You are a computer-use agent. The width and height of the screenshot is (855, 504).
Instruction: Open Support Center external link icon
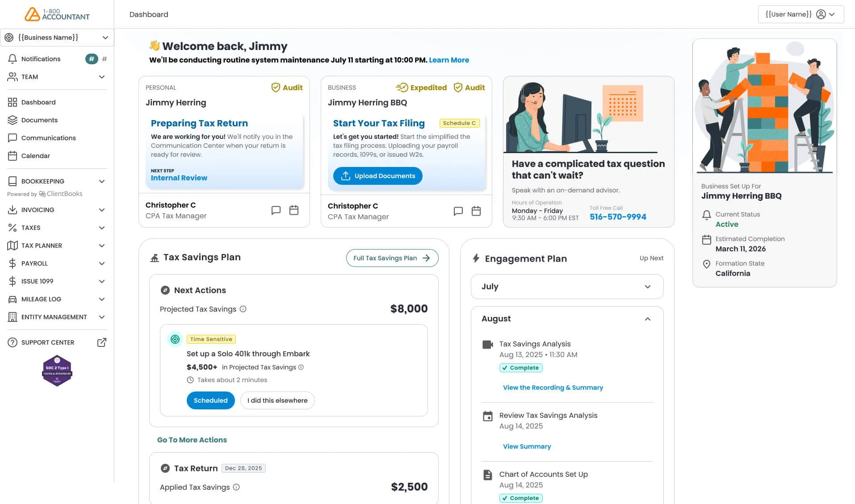click(x=102, y=342)
